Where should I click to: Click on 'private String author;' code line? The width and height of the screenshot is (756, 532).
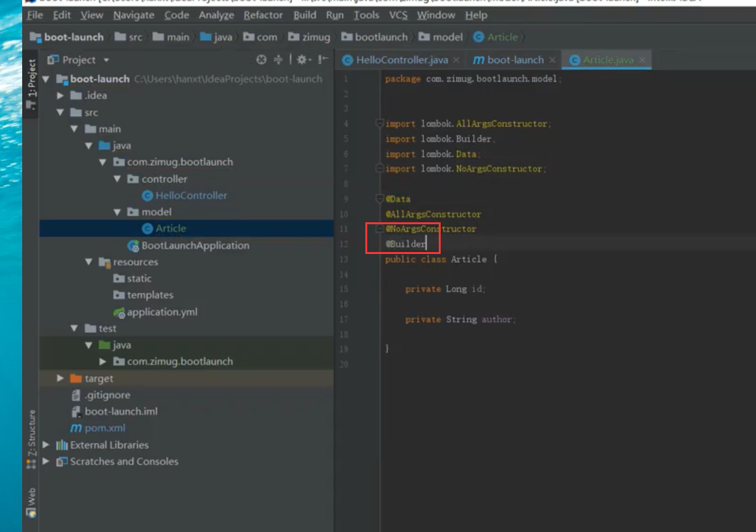pos(460,319)
